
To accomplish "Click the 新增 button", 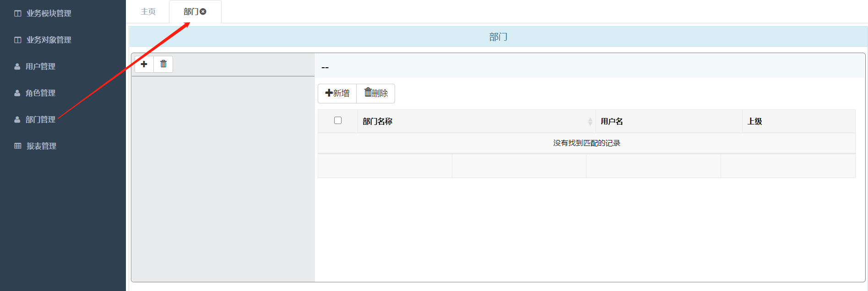I will pos(337,93).
